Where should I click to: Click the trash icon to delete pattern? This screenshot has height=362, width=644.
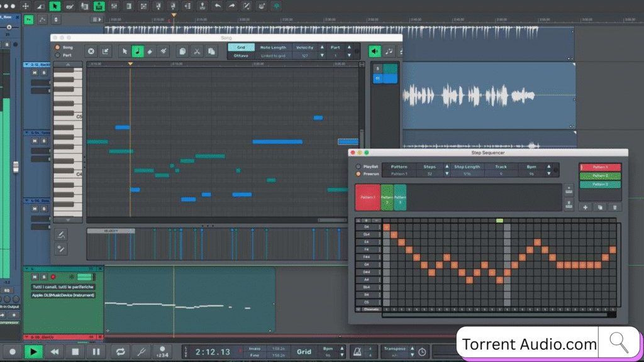614,207
